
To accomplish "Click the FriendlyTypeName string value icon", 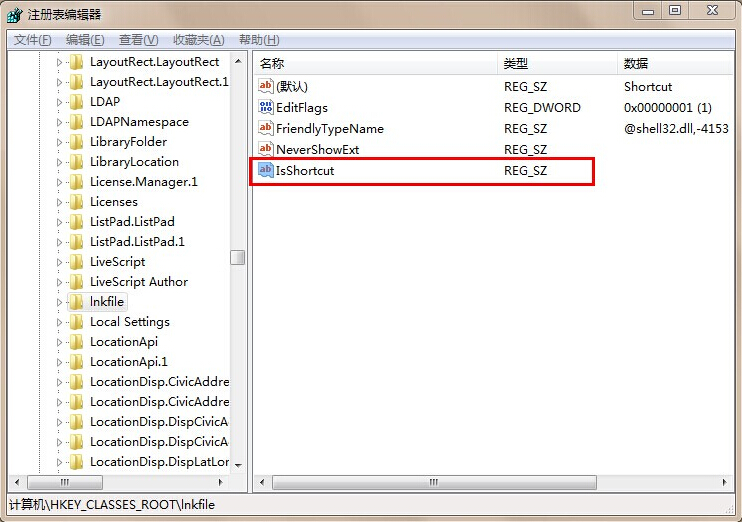I will click(266, 128).
